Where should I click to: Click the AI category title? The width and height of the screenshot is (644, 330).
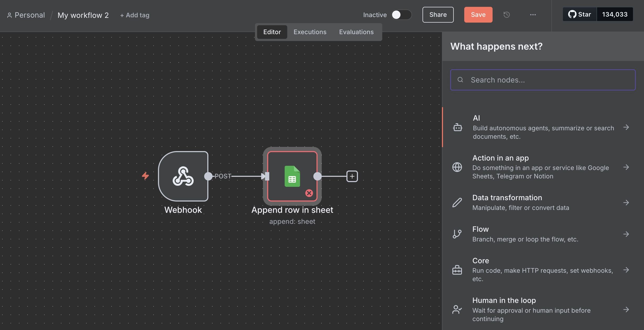tap(476, 118)
